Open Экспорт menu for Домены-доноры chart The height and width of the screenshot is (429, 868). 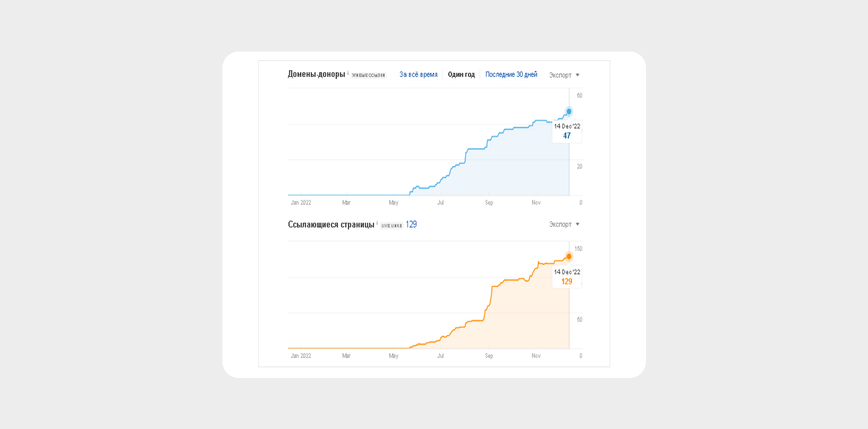tap(564, 75)
